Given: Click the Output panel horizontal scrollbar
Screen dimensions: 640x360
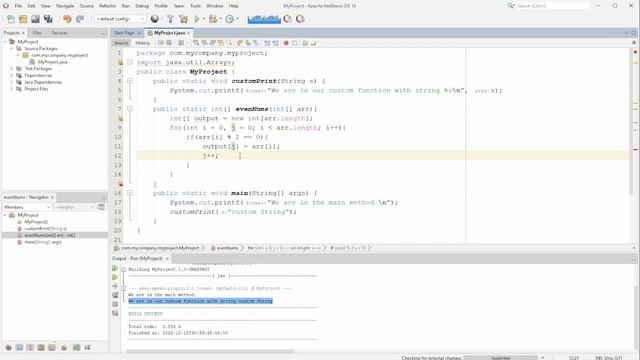Looking at the screenshot, I should pyautogui.click(x=210, y=351).
